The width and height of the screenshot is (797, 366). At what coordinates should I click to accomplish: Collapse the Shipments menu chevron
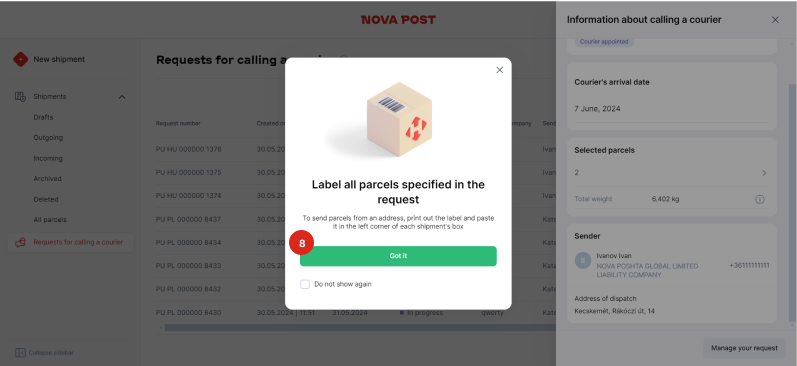click(122, 97)
